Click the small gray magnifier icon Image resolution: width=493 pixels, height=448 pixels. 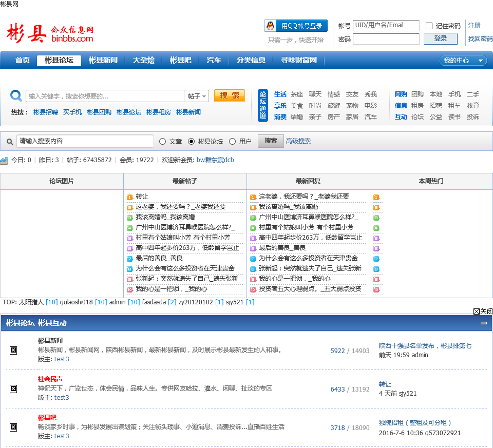tap(10, 142)
